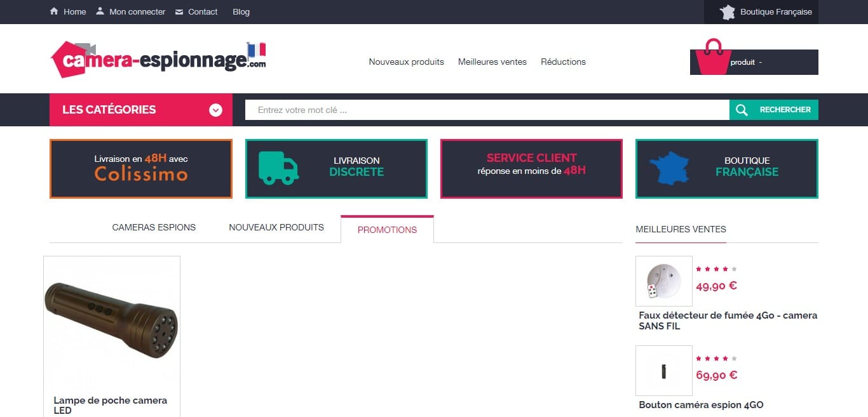Click the Livraison en 48H Colissimo banner
This screenshot has height=417, width=868.
141,169
